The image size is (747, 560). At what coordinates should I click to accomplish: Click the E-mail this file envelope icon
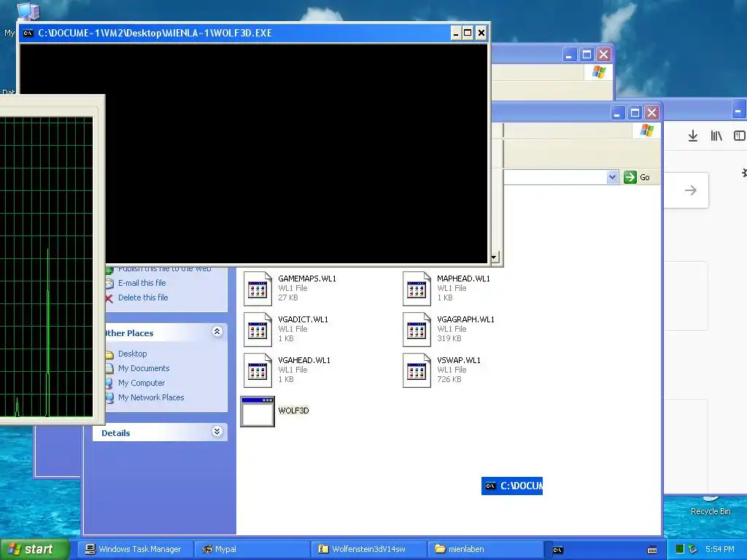coord(109,284)
